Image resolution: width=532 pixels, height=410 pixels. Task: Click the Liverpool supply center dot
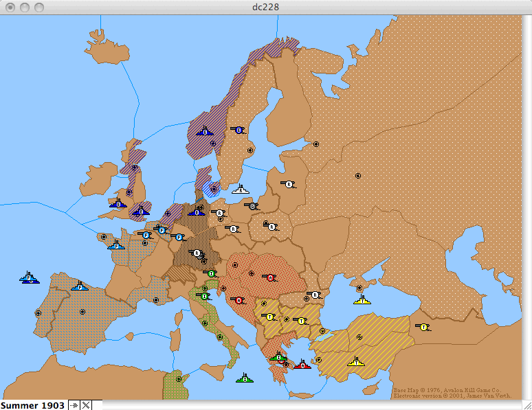click(x=129, y=192)
